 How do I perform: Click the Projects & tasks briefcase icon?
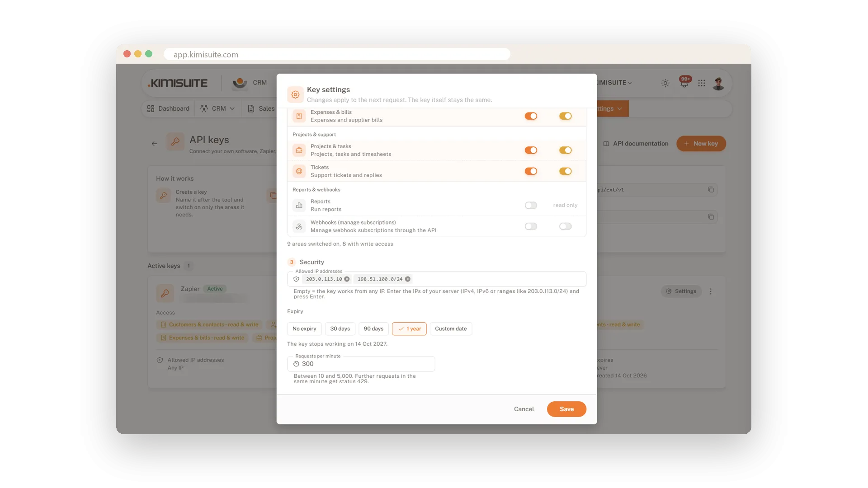click(299, 150)
